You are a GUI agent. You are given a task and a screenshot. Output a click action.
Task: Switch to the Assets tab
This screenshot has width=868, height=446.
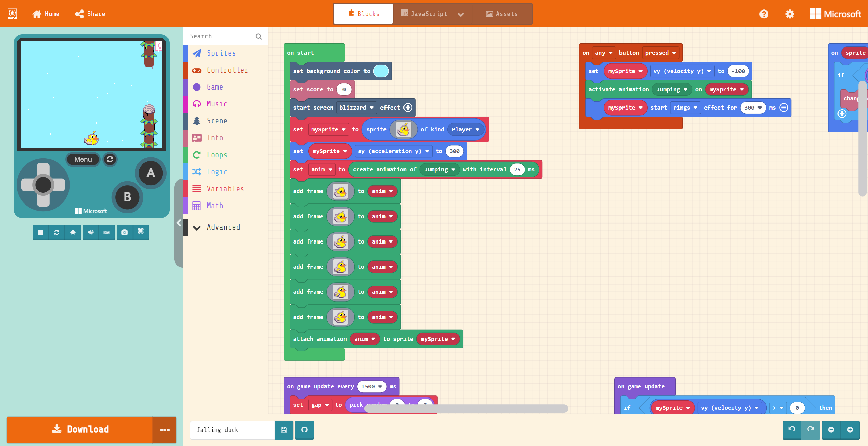click(x=502, y=14)
